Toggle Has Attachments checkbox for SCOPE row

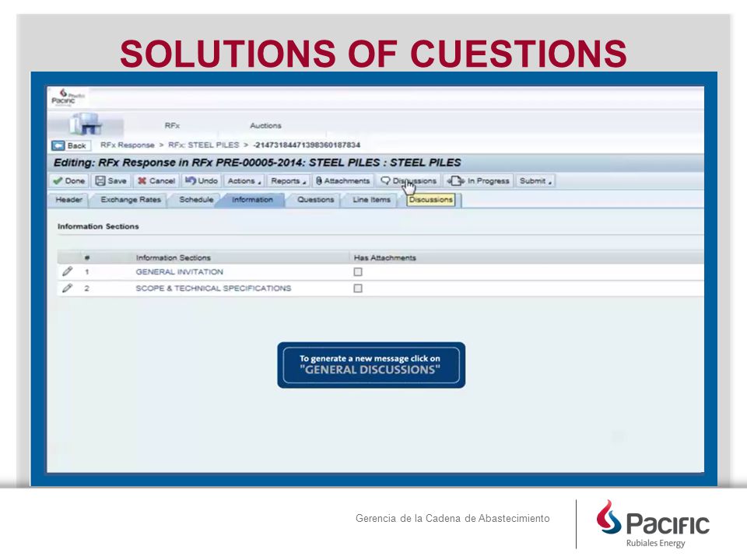click(358, 288)
